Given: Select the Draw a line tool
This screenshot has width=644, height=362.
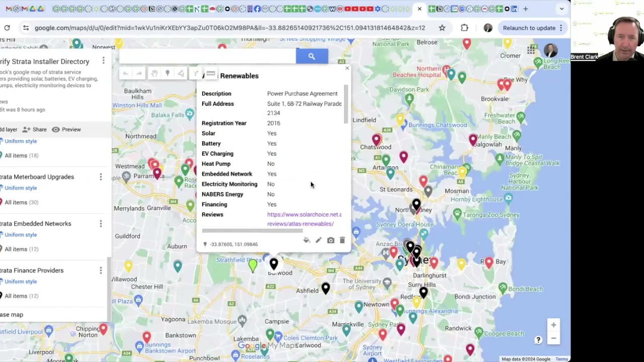Looking at the screenshot, I should pyautogui.click(x=181, y=74).
